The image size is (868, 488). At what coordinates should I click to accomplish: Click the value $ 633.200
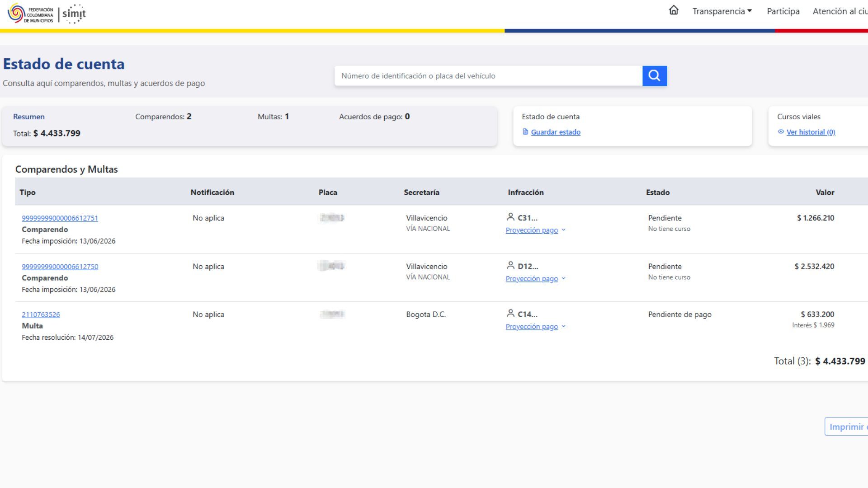[x=817, y=314]
